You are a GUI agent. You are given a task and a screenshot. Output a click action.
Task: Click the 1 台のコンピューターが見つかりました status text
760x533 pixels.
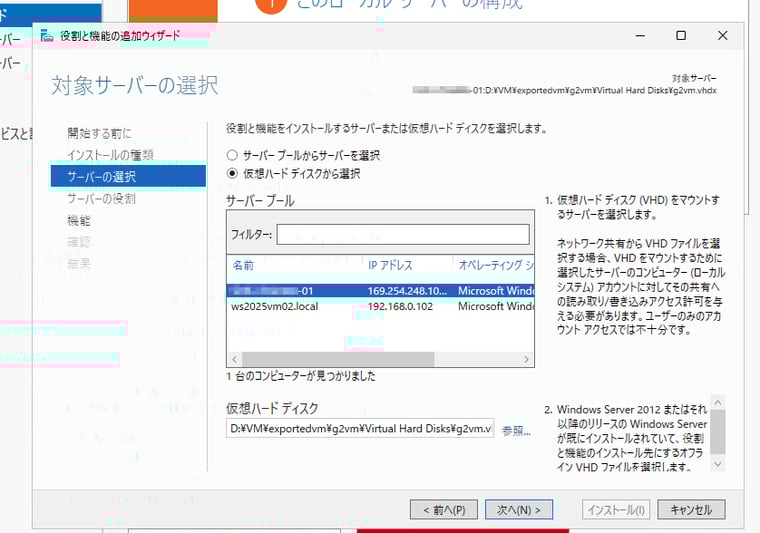click(301, 376)
